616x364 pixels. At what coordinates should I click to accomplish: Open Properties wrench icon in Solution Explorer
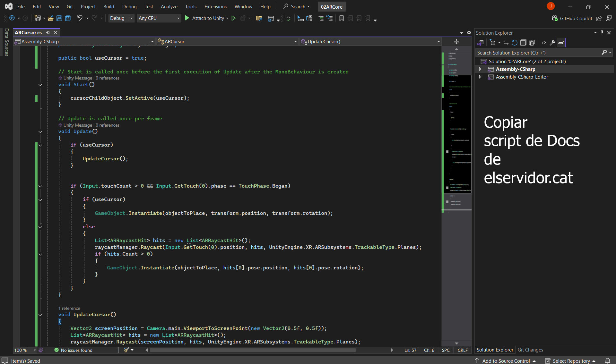tap(552, 43)
